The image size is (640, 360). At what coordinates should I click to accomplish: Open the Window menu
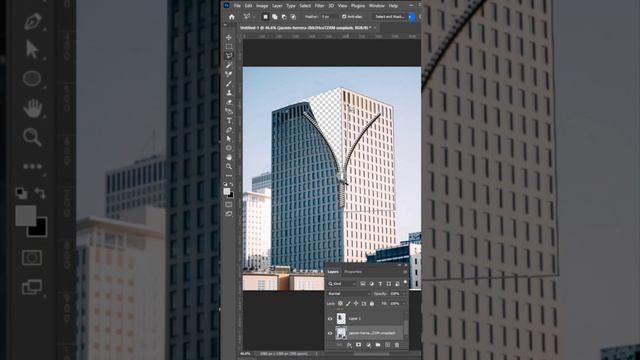tap(377, 6)
